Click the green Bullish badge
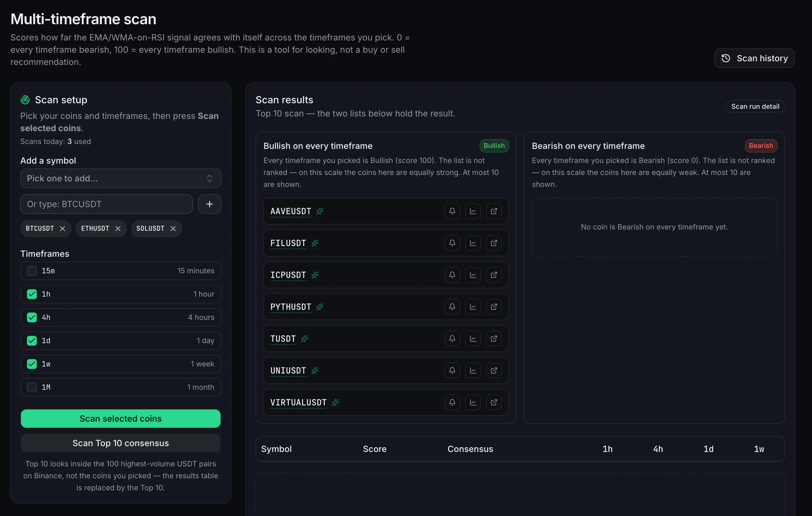This screenshot has width=812, height=516. coord(494,146)
